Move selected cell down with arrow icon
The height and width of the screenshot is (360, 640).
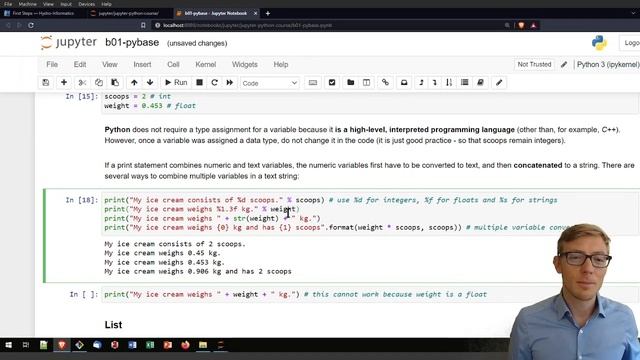coord(150,82)
